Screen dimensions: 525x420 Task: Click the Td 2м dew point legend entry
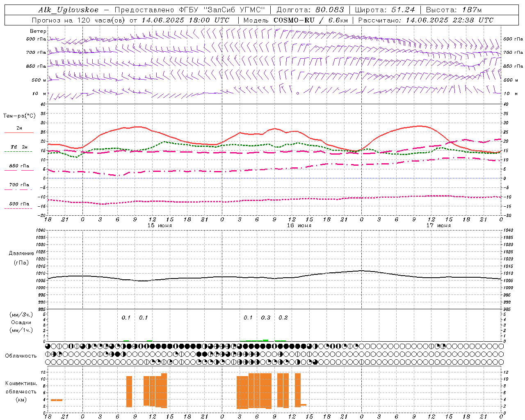tap(19, 147)
